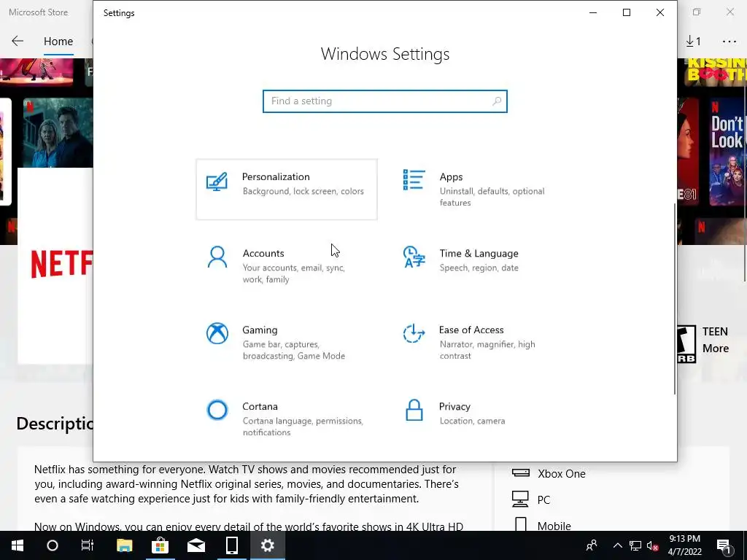This screenshot has width=747, height=560.
Task: Open Personalization settings icon
Action: point(217,182)
